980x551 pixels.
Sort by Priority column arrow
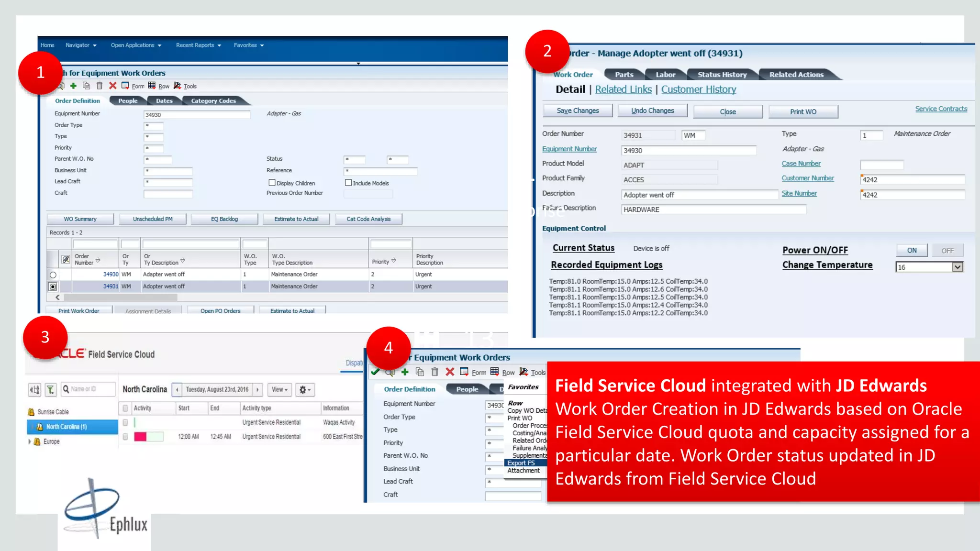393,261
